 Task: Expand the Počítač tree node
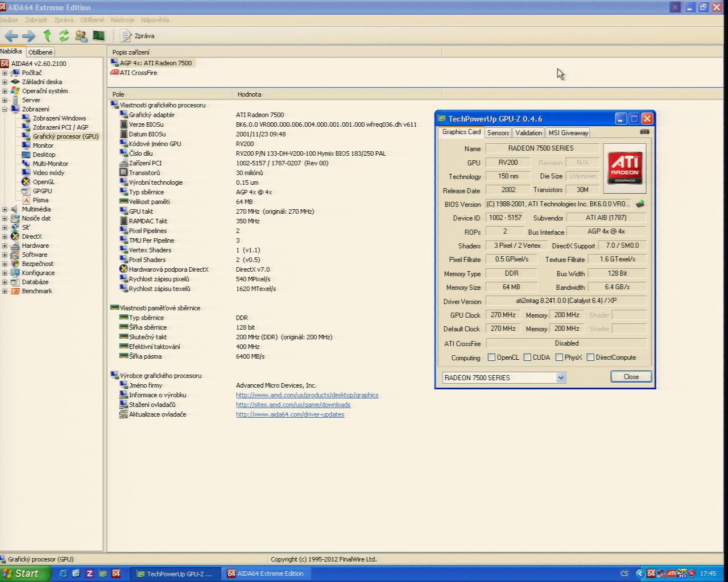(5, 73)
